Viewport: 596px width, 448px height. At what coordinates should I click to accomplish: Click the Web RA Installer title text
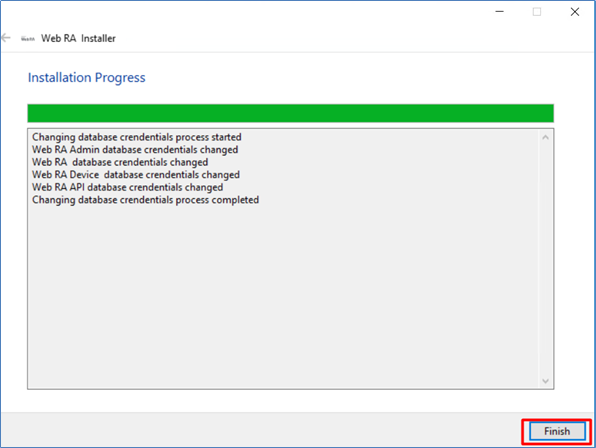[x=78, y=38]
